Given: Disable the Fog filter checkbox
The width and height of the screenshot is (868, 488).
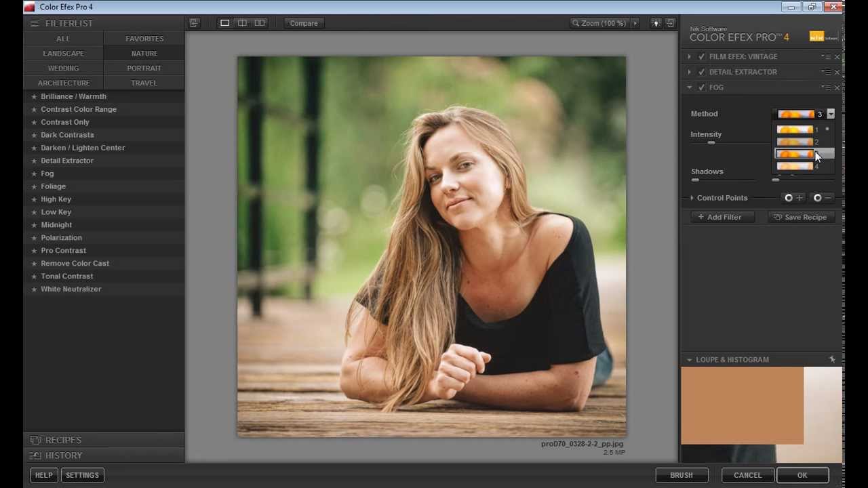Looking at the screenshot, I should pos(701,87).
